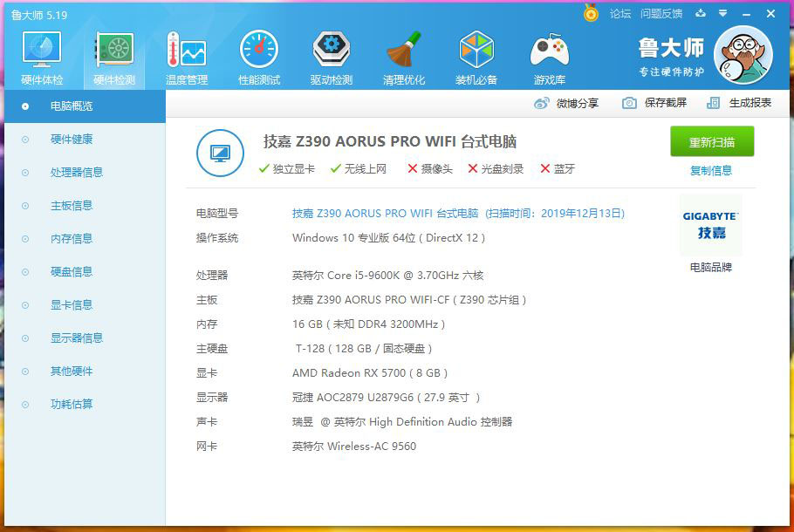Open the 硬件体检 hardware checkup tool
Screen dimensions: 794x532
[x=41, y=55]
